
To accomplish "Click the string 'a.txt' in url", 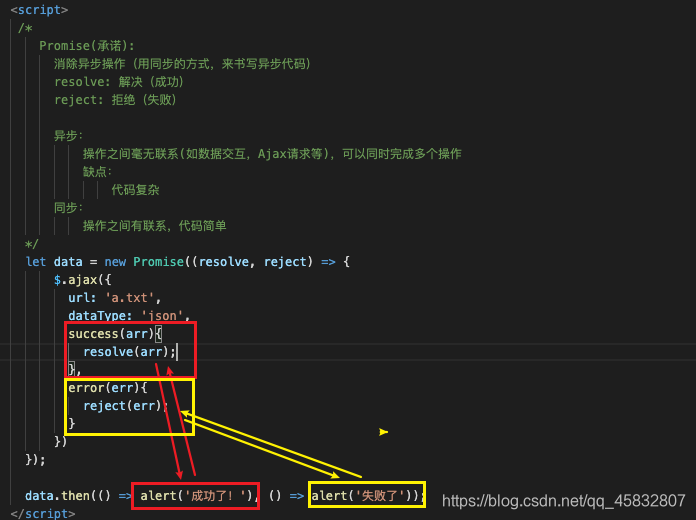I will [x=130, y=298].
